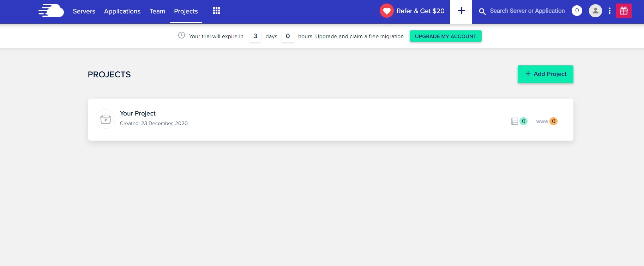
Task: Click the trial days remaining value 3
Action: 255,36
